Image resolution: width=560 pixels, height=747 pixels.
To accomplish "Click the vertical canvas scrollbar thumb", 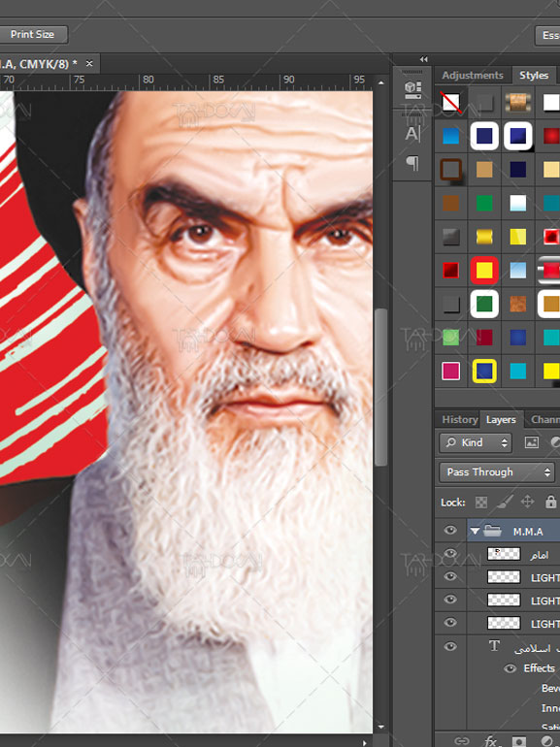I will pos(380,387).
